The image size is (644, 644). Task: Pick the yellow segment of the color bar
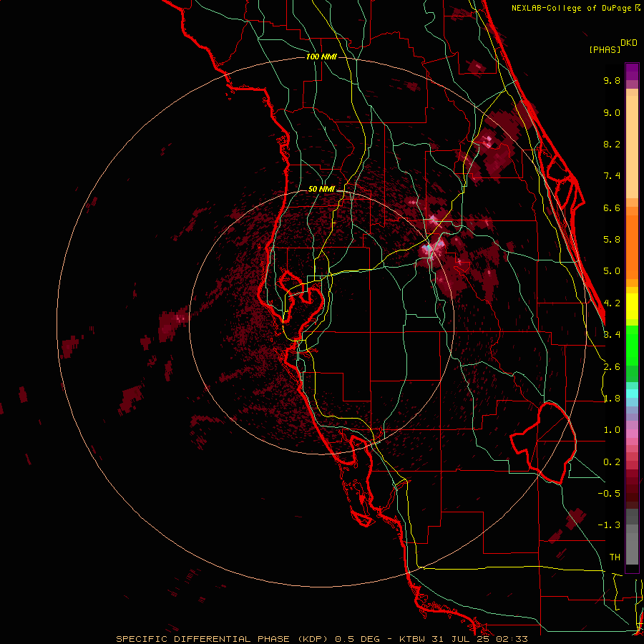point(632,306)
